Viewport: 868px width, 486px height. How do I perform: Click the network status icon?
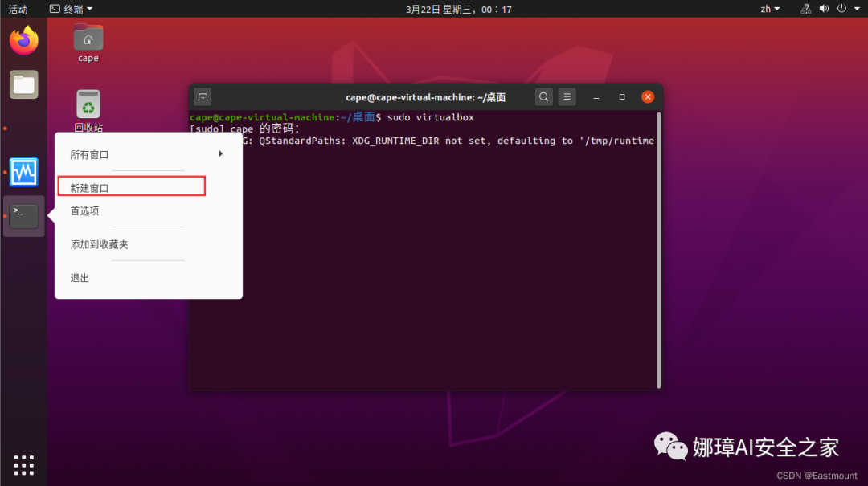coord(805,9)
